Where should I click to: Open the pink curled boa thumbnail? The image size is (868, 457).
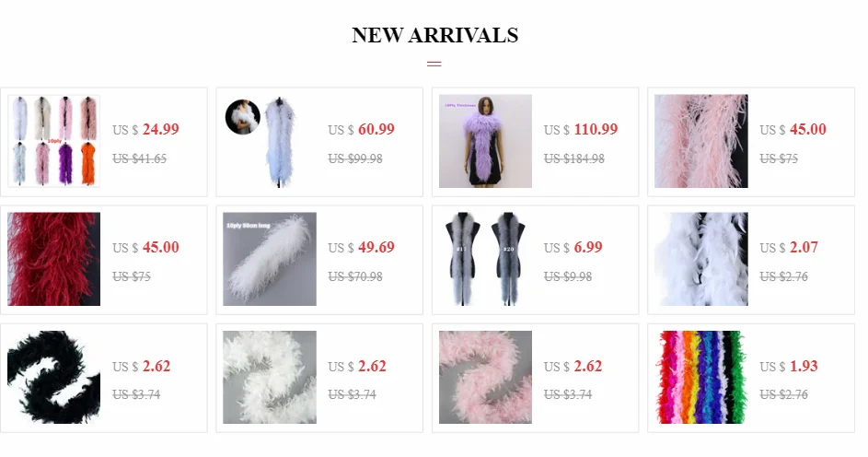[485, 377]
